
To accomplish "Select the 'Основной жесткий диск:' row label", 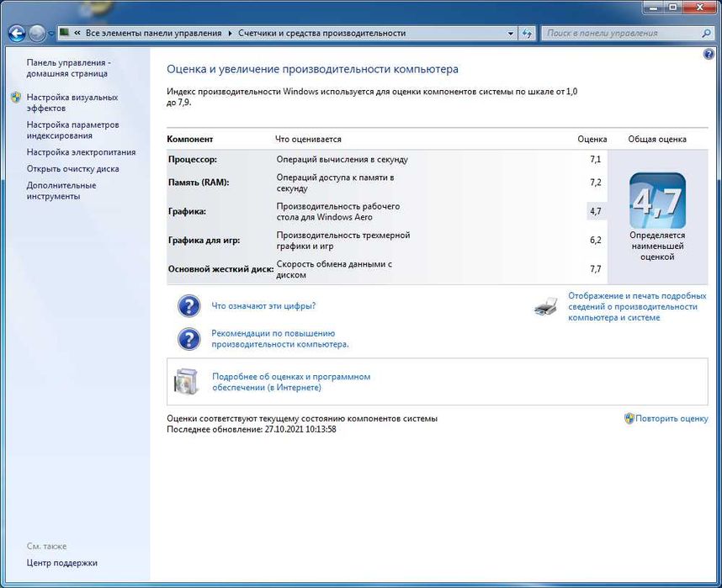I will (x=221, y=269).
